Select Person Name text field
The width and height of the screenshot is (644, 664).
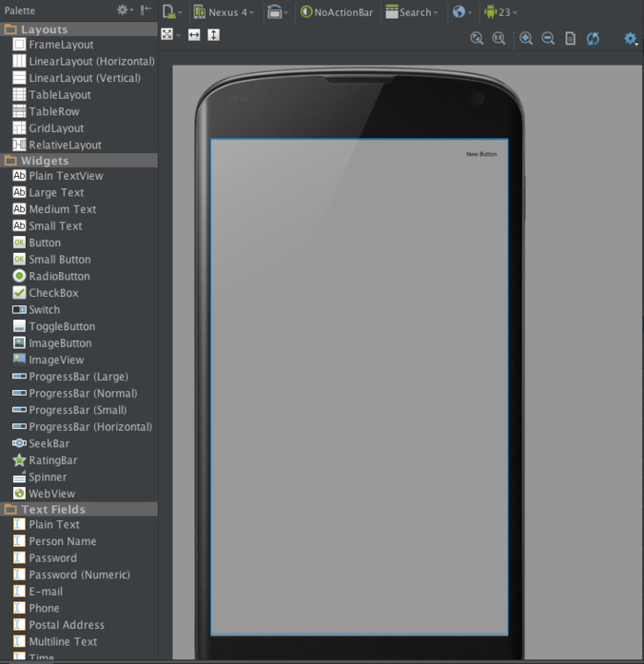tap(78, 541)
